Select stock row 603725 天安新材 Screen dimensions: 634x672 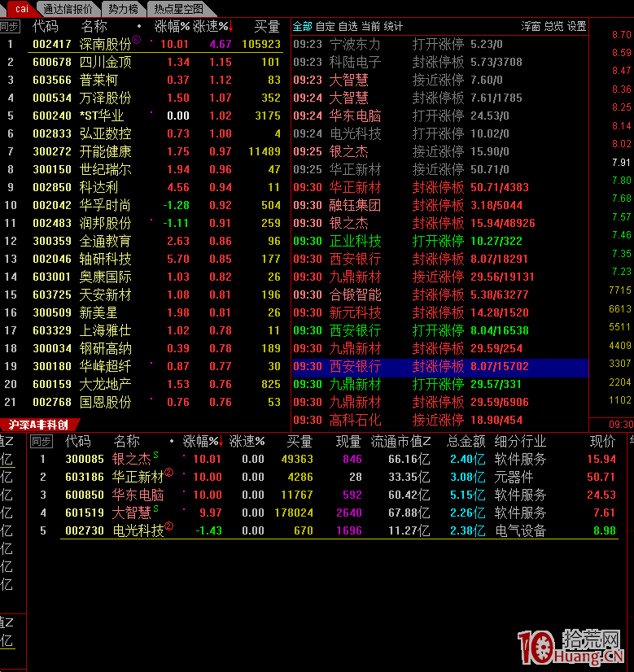tap(142, 295)
